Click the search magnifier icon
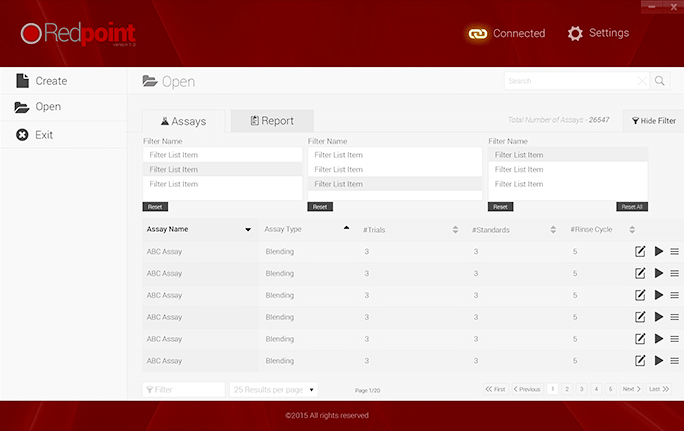Image resolution: width=684 pixels, height=431 pixels. click(660, 81)
